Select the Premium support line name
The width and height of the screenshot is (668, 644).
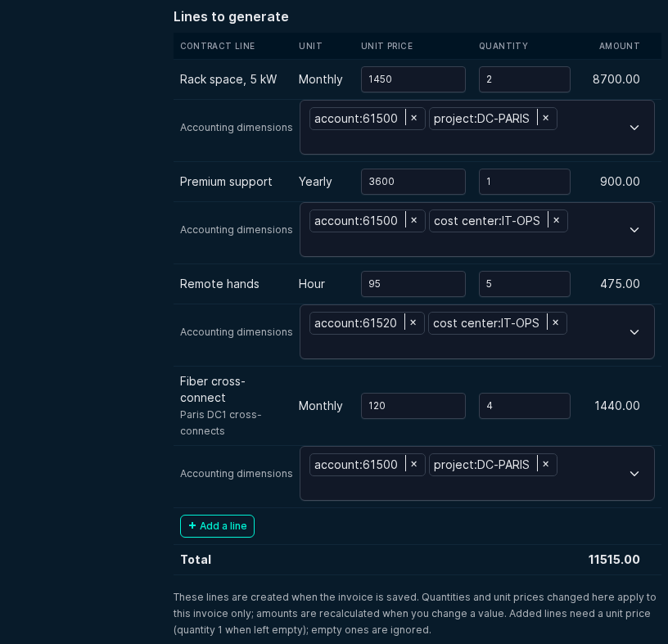pyautogui.click(x=226, y=182)
